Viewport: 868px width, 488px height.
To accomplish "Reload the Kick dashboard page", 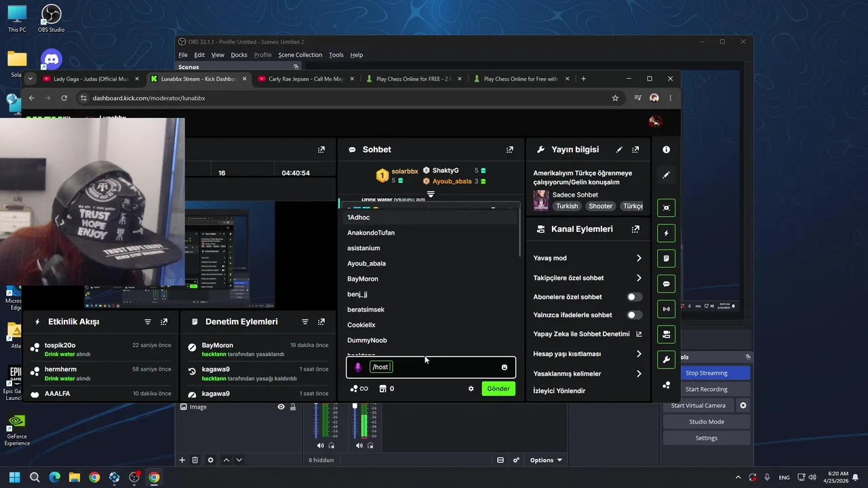I will (64, 98).
